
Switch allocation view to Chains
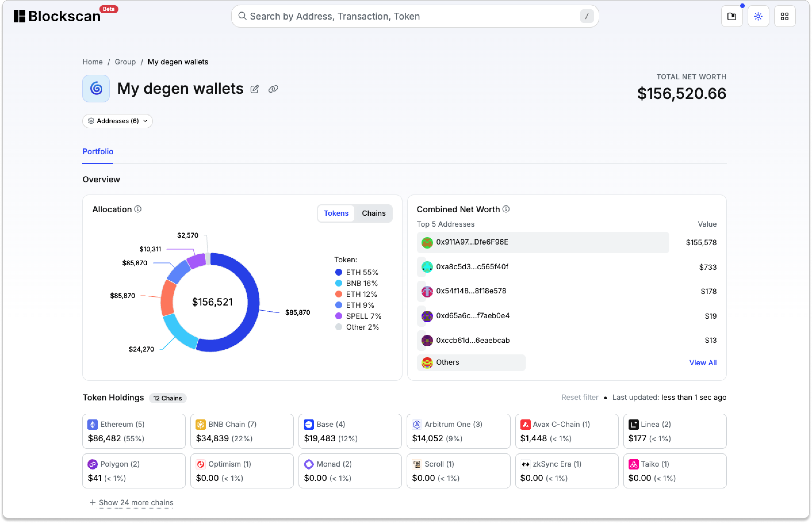coord(374,213)
